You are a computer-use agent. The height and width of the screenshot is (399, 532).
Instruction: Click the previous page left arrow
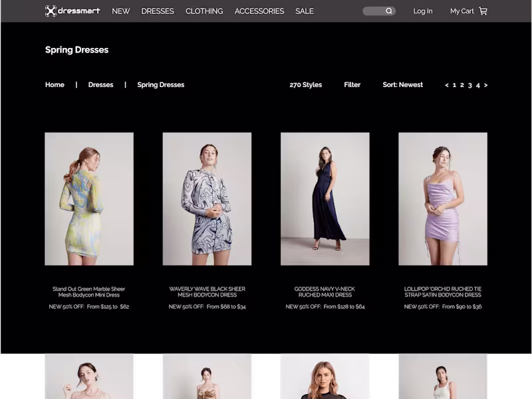point(446,85)
